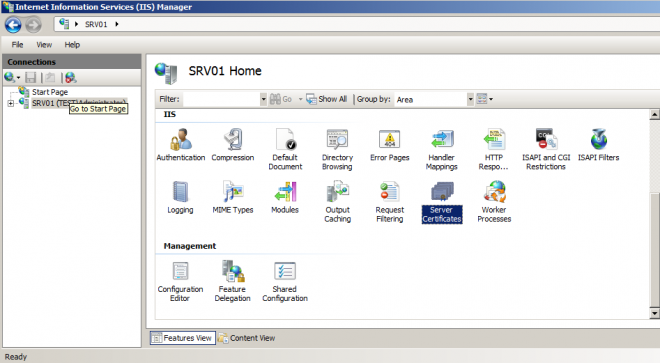Screen dimensions: 660x363
Task: Click the scroll down arrow of features list
Action: coord(655,313)
